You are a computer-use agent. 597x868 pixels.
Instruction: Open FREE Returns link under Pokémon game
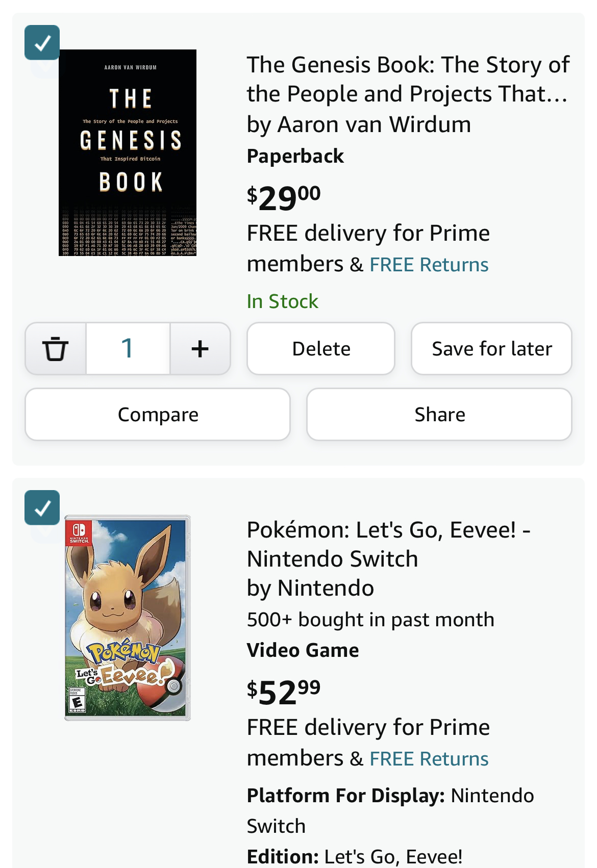point(429,759)
